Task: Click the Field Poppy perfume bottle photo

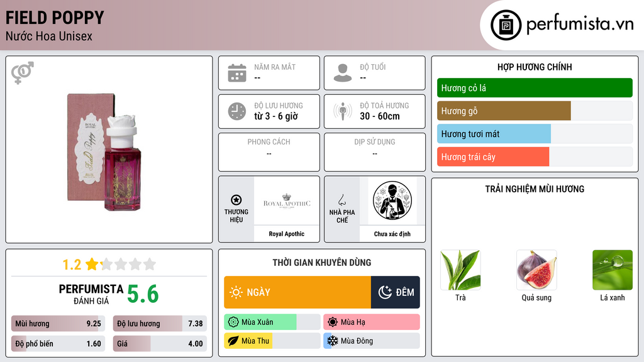Action: pyautogui.click(x=104, y=152)
